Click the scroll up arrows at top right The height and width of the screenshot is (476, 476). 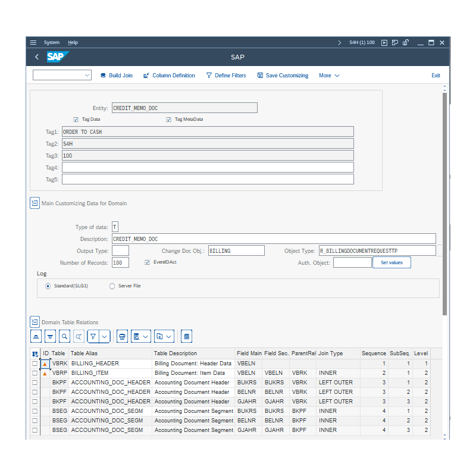coord(444,88)
